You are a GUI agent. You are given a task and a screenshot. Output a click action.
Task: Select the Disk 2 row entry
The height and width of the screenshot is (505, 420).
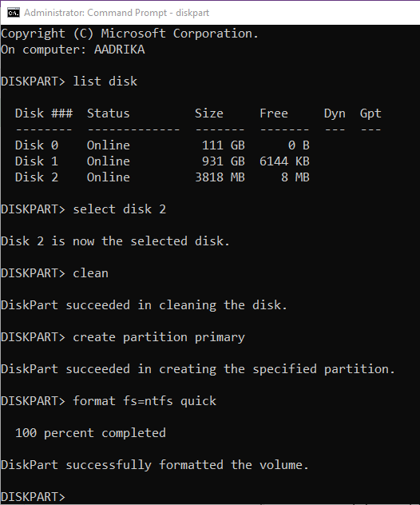point(162,177)
